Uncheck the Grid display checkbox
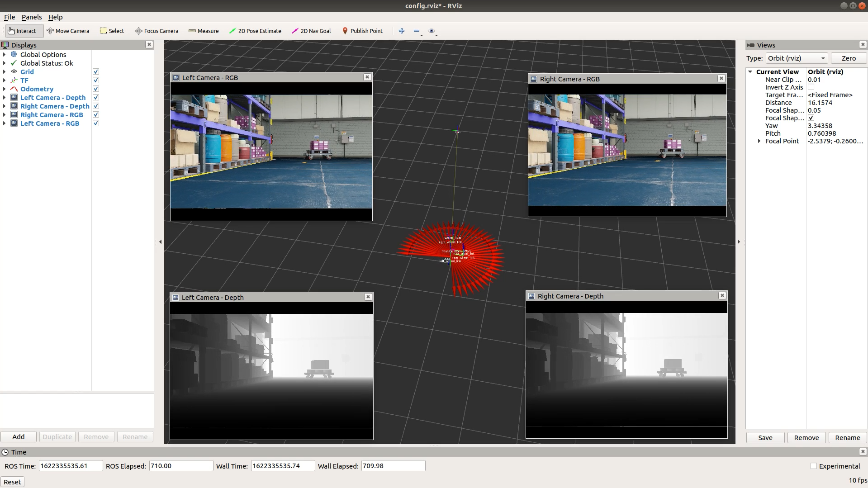This screenshot has height=488, width=868. click(x=96, y=72)
